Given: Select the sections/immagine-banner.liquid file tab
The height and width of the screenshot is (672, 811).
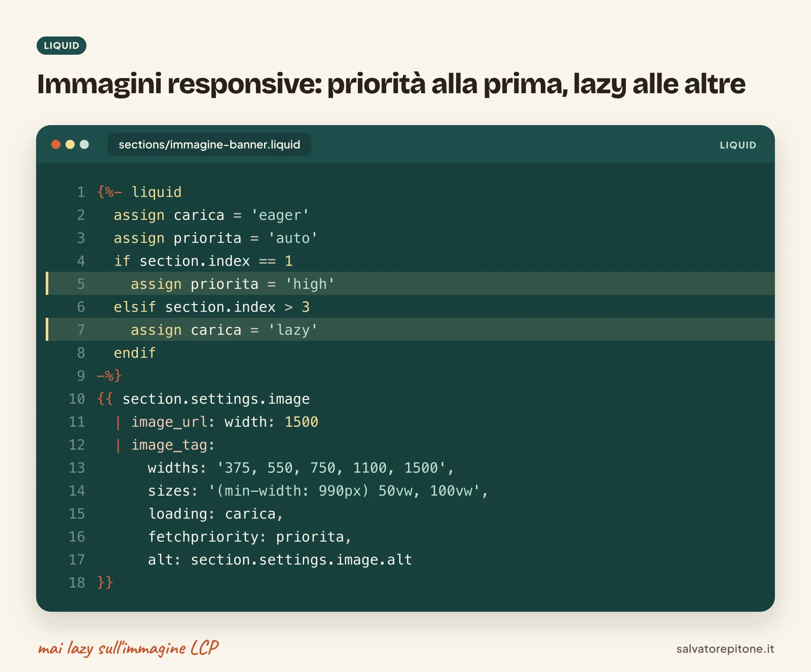Looking at the screenshot, I should tap(209, 144).
